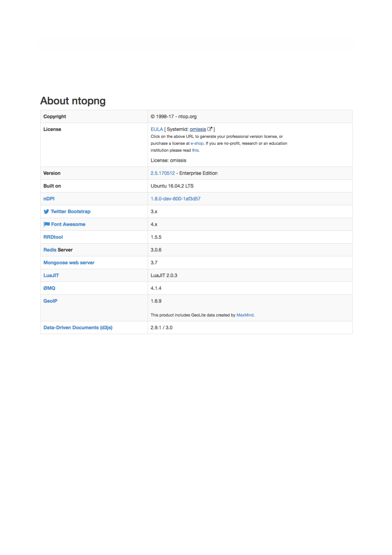This screenshot has width=392, height=555.
Task: Click the external link icon beside omissis
Action: (x=210, y=129)
